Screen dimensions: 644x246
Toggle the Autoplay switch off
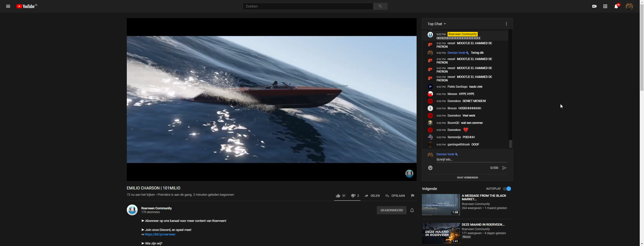[507, 189]
